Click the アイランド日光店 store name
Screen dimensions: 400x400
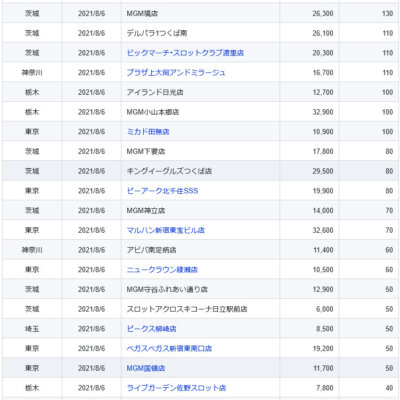(x=155, y=92)
